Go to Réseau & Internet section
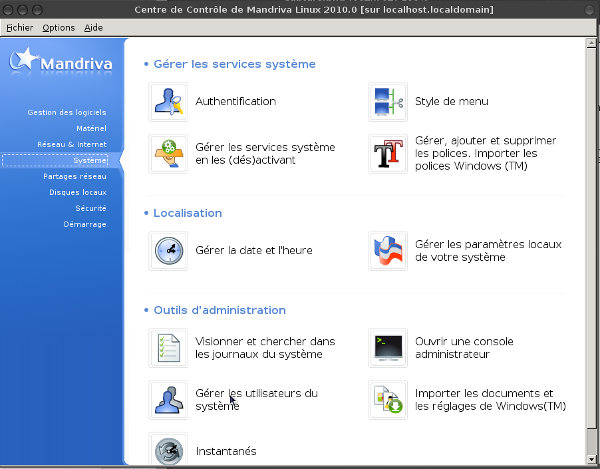Viewport: 600px width, 469px height. [x=71, y=144]
